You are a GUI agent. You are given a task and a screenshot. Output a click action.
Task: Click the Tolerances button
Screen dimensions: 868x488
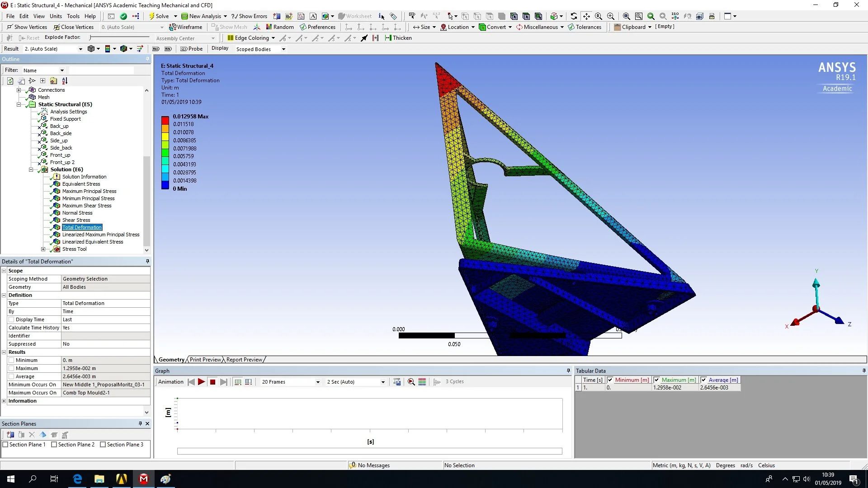(x=585, y=27)
